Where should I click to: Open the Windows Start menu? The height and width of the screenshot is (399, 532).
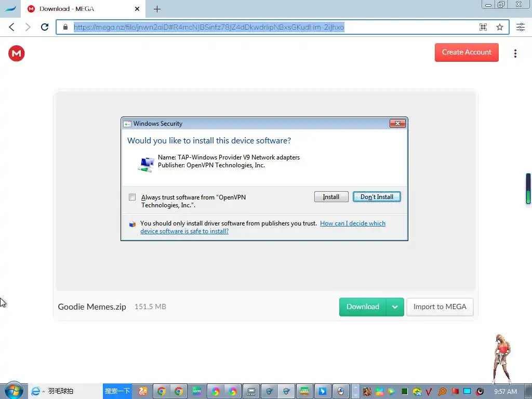(x=14, y=391)
